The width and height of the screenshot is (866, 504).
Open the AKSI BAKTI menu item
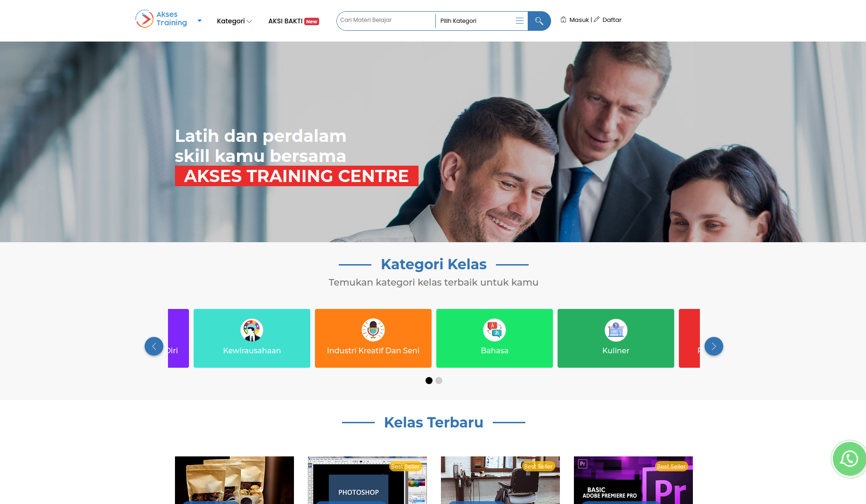pyautogui.click(x=293, y=21)
